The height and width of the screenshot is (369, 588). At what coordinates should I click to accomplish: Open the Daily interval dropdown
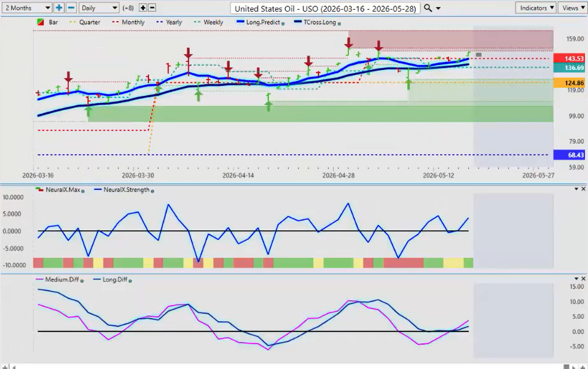pyautogui.click(x=100, y=8)
